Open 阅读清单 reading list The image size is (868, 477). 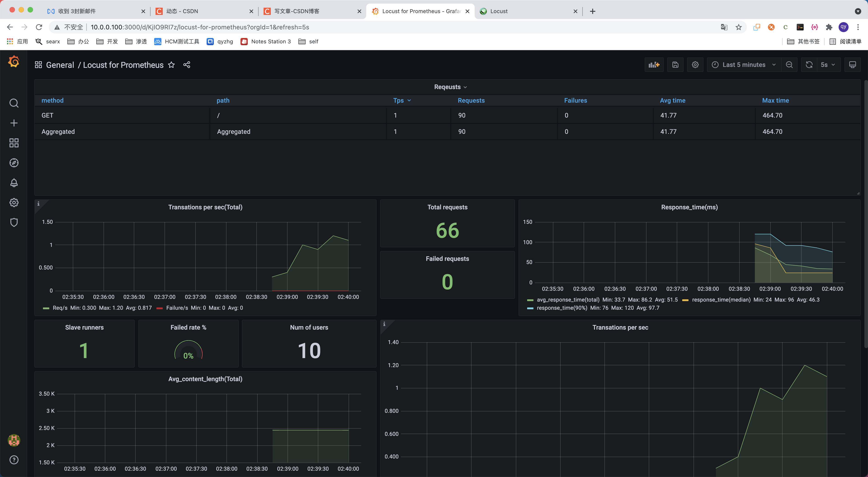pos(845,41)
